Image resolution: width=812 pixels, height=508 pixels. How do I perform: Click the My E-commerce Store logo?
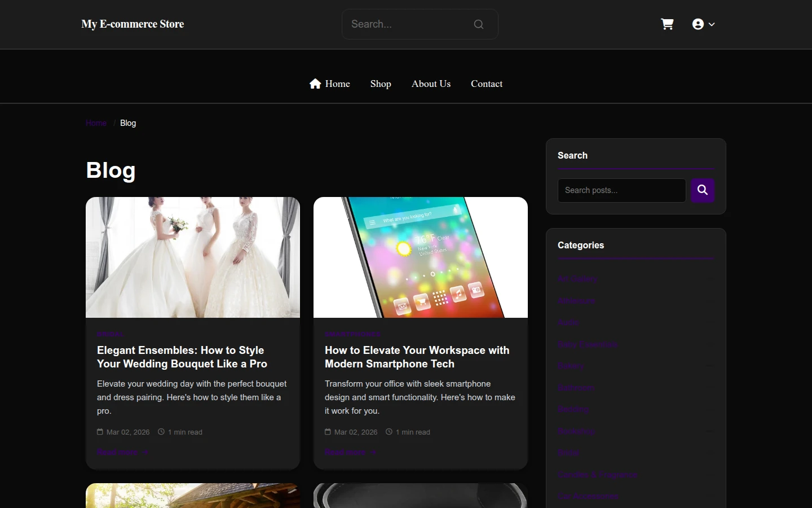coord(133,24)
